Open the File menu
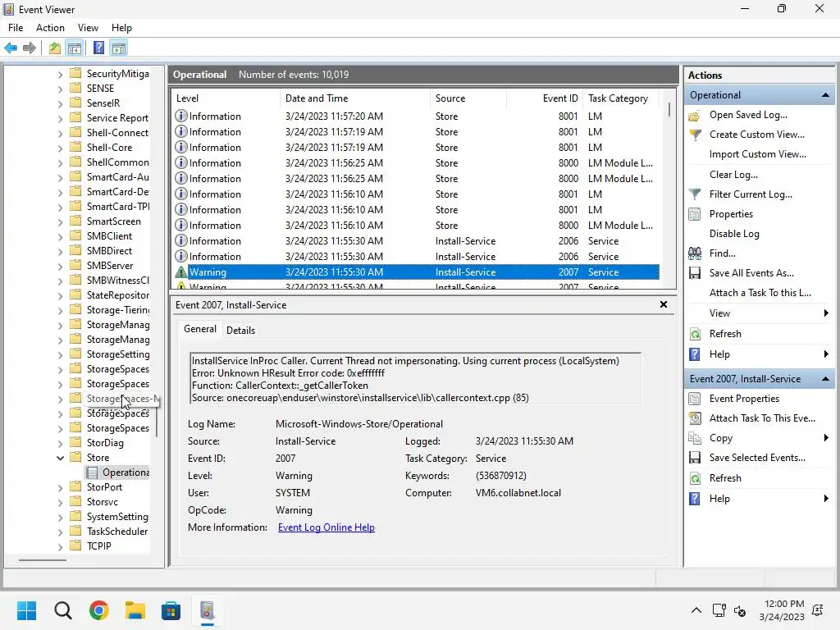 click(x=16, y=28)
